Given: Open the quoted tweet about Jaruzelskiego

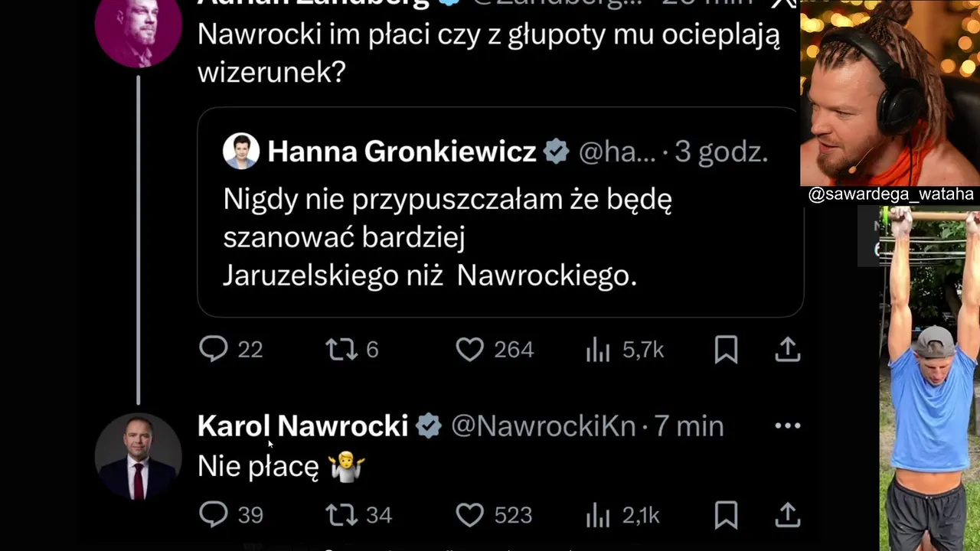Looking at the screenshot, I should tap(459, 237).
